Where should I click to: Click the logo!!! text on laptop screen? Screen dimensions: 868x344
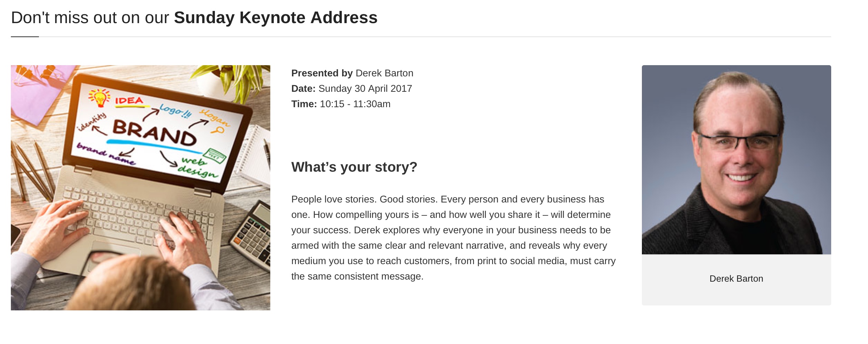(176, 110)
